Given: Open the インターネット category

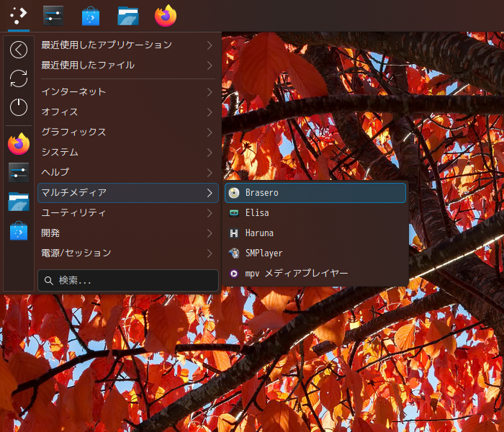Looking at the screenshot, I should pos(128,92).
